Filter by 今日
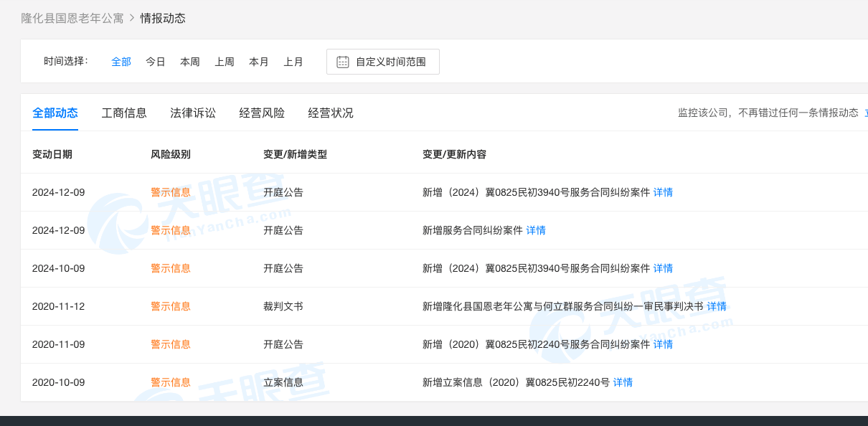868x426 pixels. 156,62
